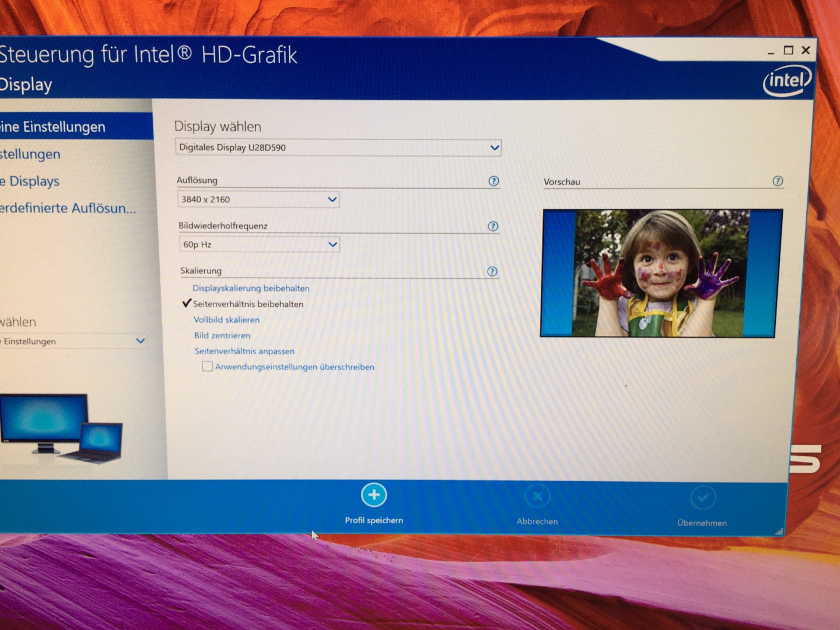840x630 pixels.
Task: Select the Einstellungen tab highlighted in sidebar
Action: pos(76,127)
